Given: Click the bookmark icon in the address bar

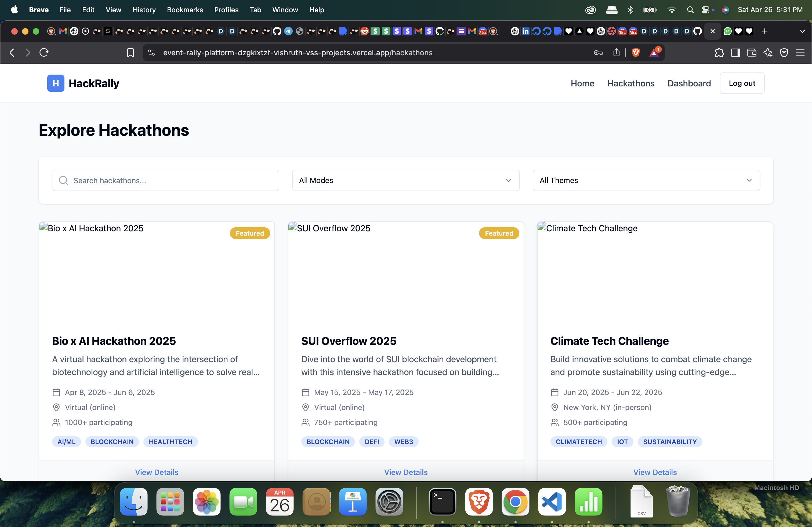Looking at the screenshot, I should tap(130, 53).
